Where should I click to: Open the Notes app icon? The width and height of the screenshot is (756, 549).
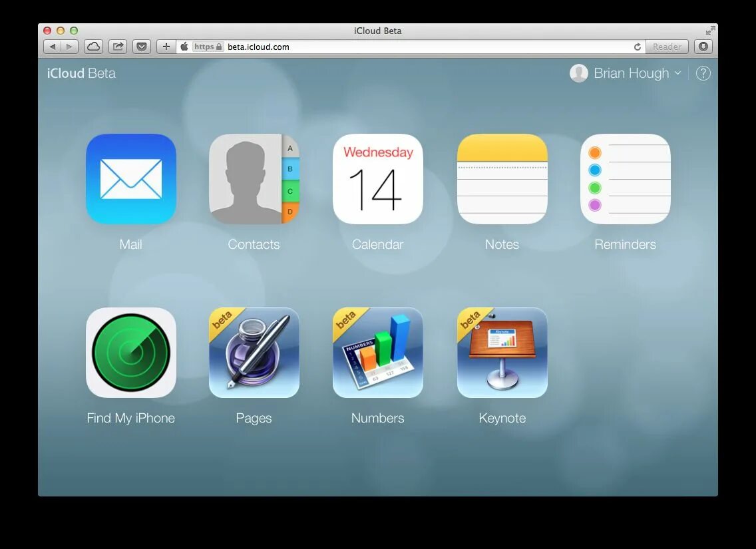(502, 179)
